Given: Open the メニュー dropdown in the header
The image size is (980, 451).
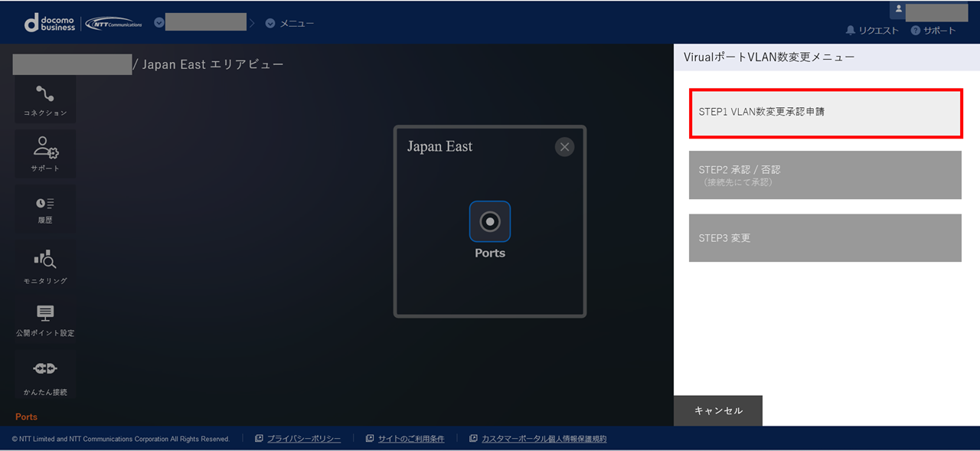Looking at the screenshot, I should click(x=289, y=23).
